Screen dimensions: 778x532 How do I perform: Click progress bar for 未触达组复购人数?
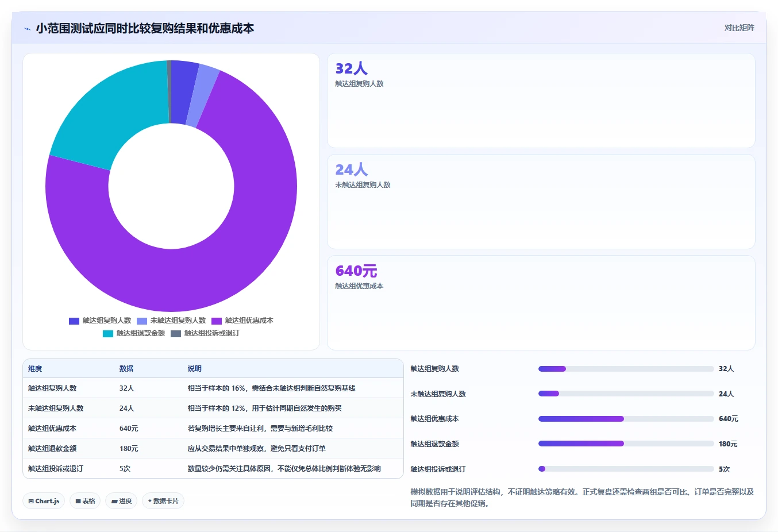pyautogui.click(x=626, y=394)
